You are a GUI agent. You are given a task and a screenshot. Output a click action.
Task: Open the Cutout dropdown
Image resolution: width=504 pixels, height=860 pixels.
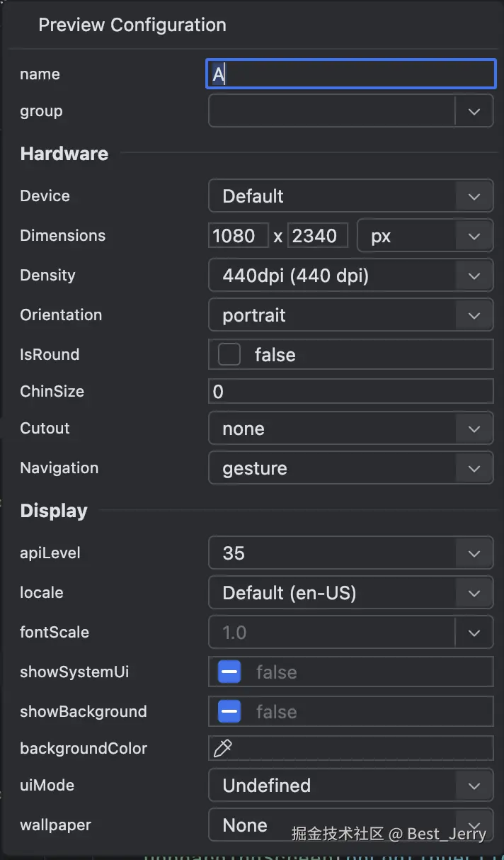[474, 429]
